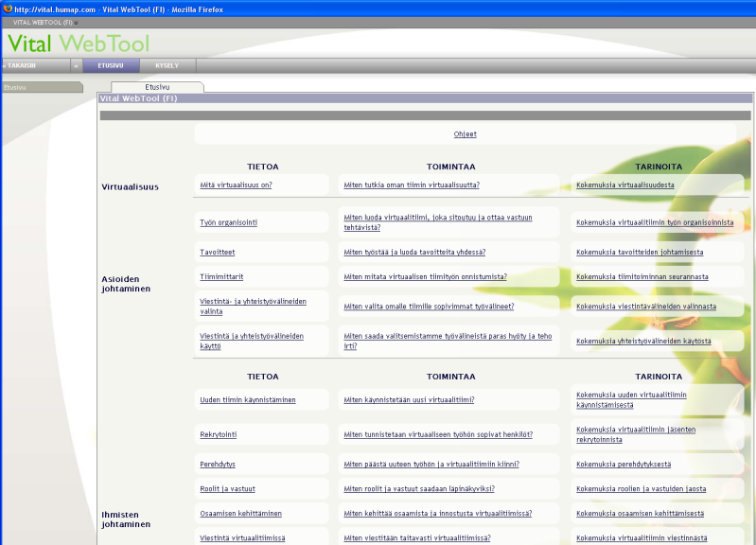Open 'Miten tutkia oman tiimin virtuaalisuutta?'

(412, 185)
